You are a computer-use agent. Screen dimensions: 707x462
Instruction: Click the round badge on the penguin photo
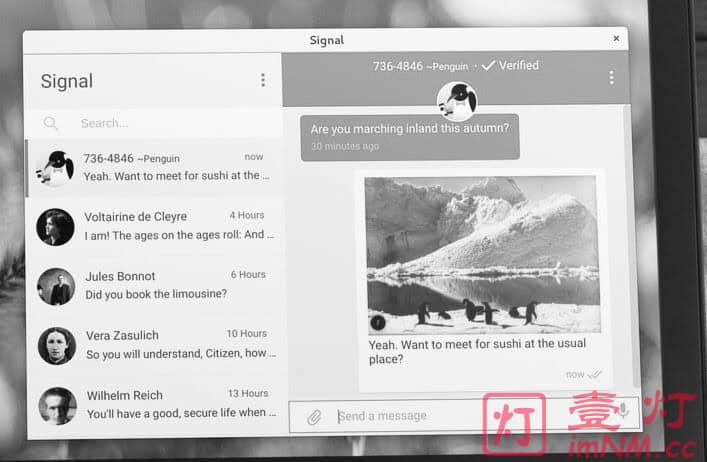378,322
